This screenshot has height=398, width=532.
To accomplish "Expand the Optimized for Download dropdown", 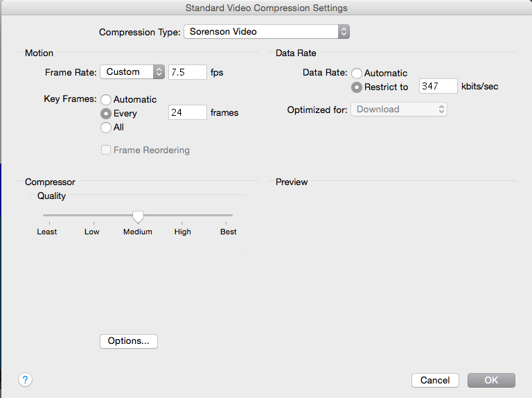I will click(399, 110).
